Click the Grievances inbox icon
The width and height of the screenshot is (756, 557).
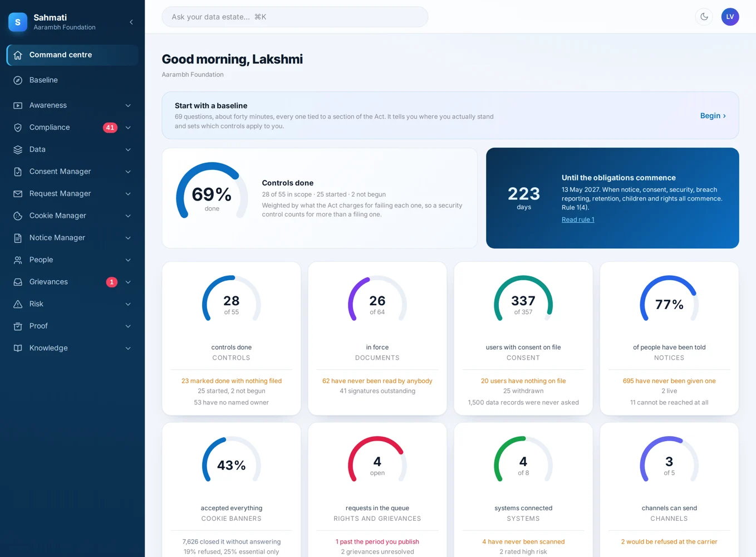click(x=18, y=282)
